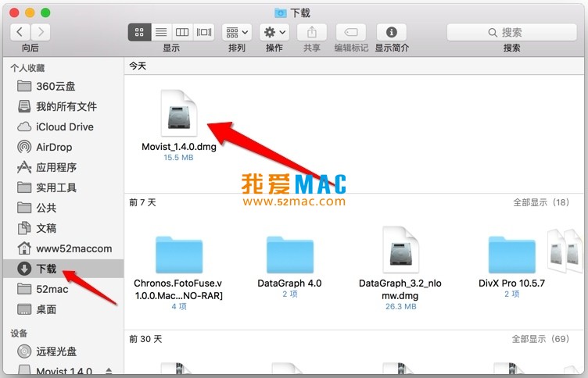Click the Share toolbar button
This screenshot has height=378, width=588.
tap(312, 32)
